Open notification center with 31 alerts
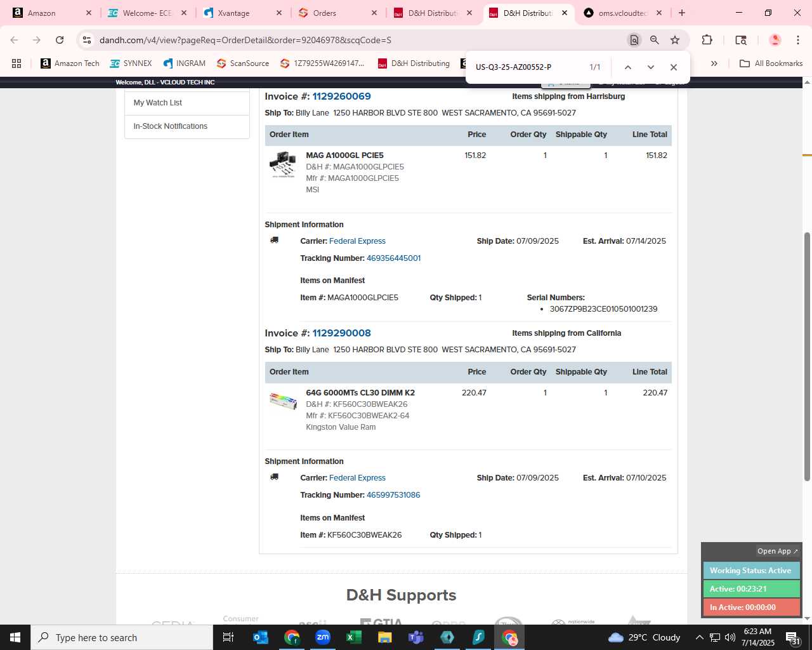Image resolution: width=812 pixels, height=650 pixels. [793, 638]
